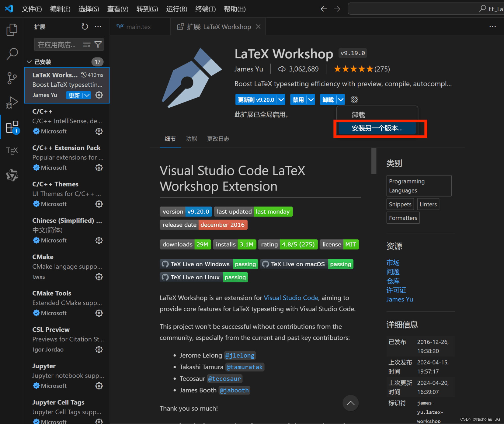The width and height of the screenshot is (504, 424).
Task: Open the filter extensions funnel icon
Action: click(99, 44)
